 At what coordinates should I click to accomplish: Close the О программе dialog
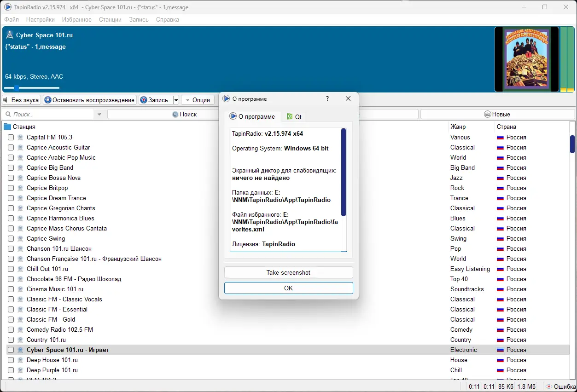[348, 98]
